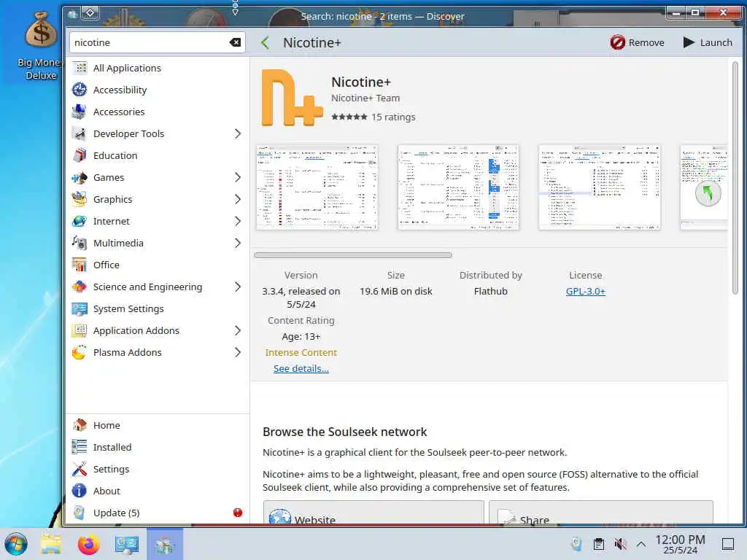Expand Plasma Addons subcategories

238,352
